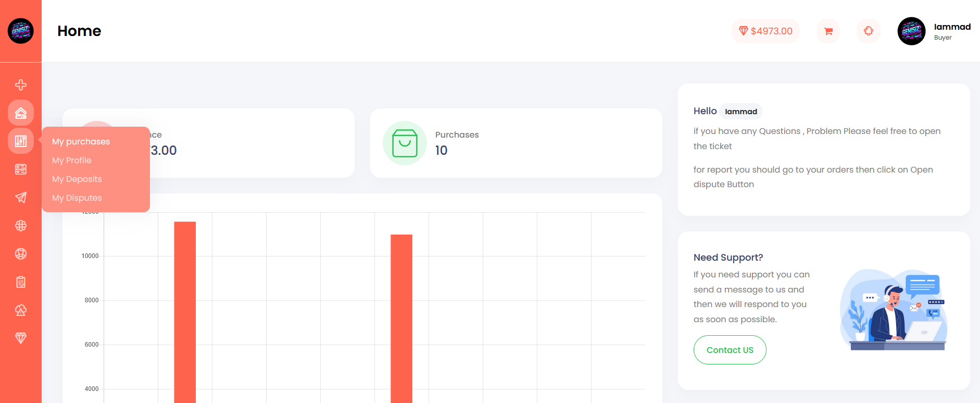Click the Iammad username in the header

point(952,27)
